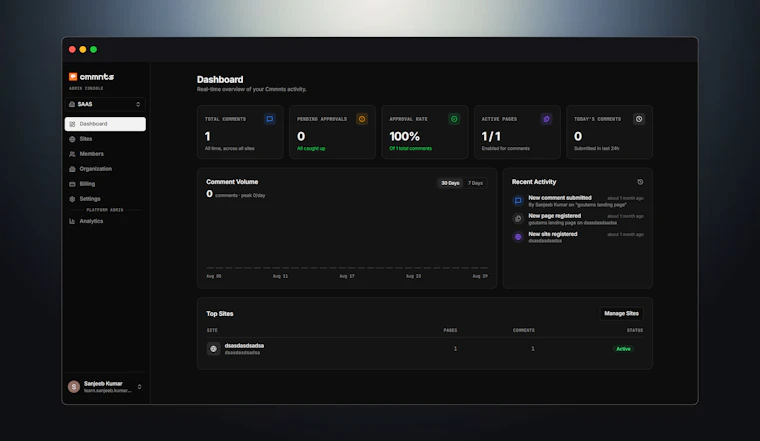Click the Dashboard grid icon
This screenshot has width=760, height=441.
tap(72, 124)
